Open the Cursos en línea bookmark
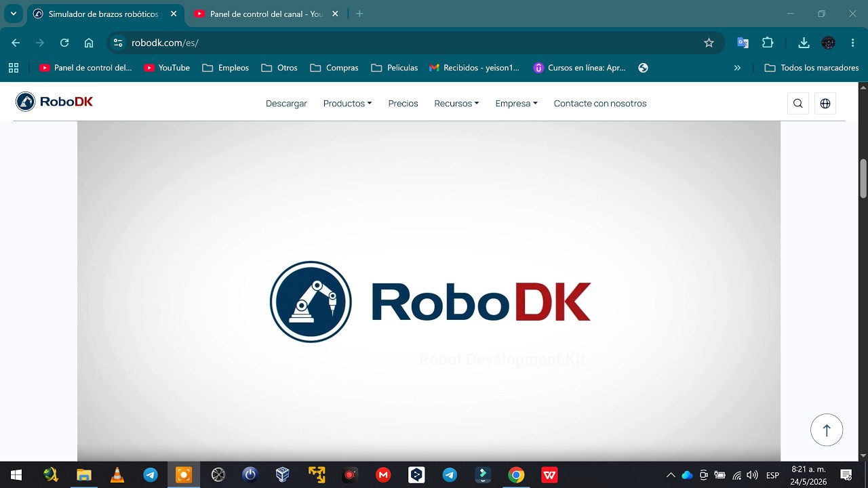The height and width of the screenshot is (488, 868). (580, 68)
